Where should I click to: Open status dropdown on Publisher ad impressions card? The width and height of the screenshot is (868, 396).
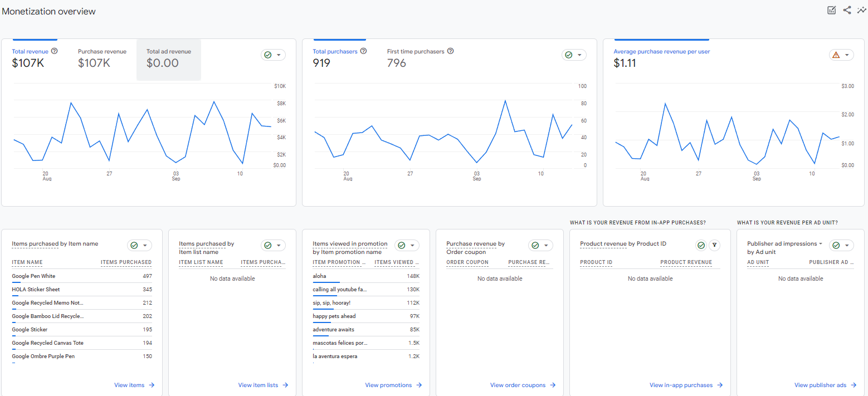(x=841, y=245)
